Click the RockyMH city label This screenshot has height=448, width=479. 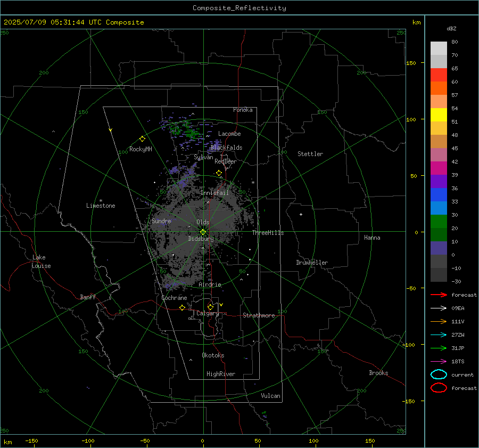(141, 149)
